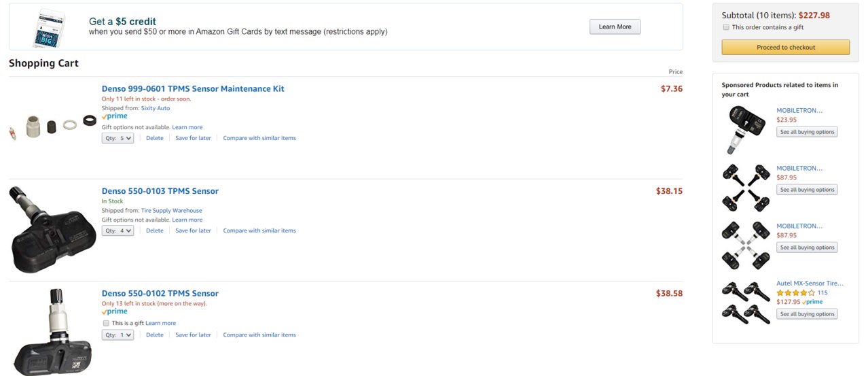The image size is (868, 376).
Task: Open the $23.95 MOBILETRON sponsored product link
Action: tap(799, 110)
